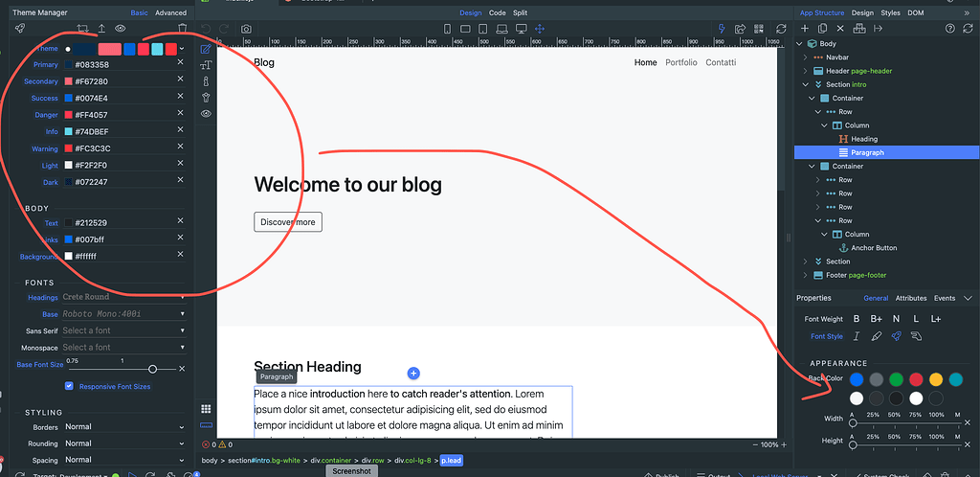Click the plus icon in App Structure
980x477 pixels.
click(x=804, y=29)
